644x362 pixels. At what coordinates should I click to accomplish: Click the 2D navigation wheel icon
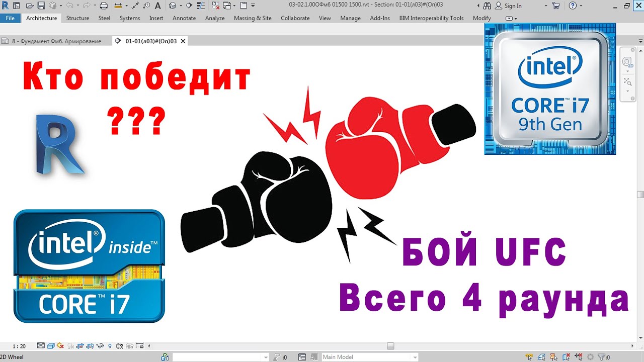(627, 62)
